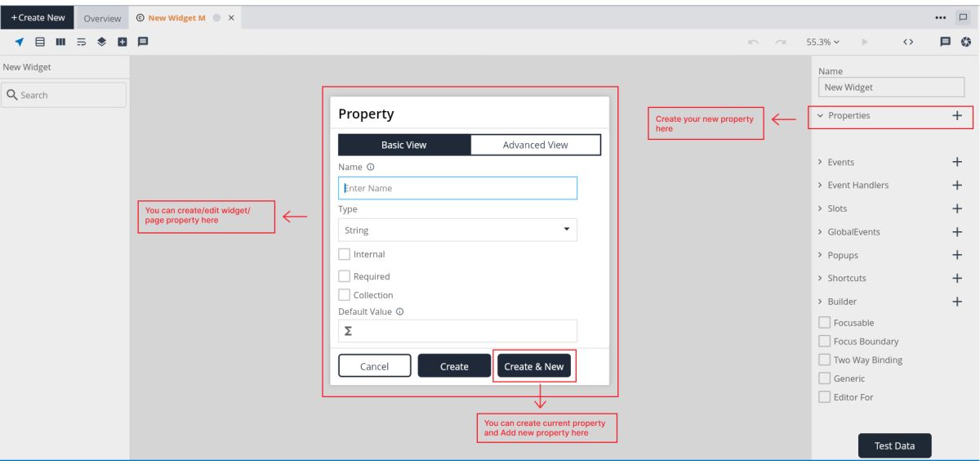Open the three-dots more menu
This screenshot has height=461, width=980.
pyautogui.click(x=940, y=18)
